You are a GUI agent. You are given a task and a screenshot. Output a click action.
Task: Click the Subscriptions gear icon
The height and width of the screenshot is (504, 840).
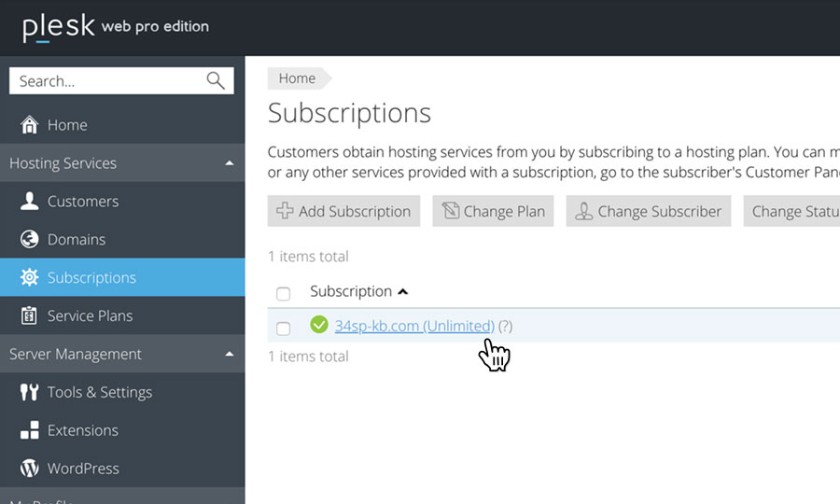(x=30, y=277)
